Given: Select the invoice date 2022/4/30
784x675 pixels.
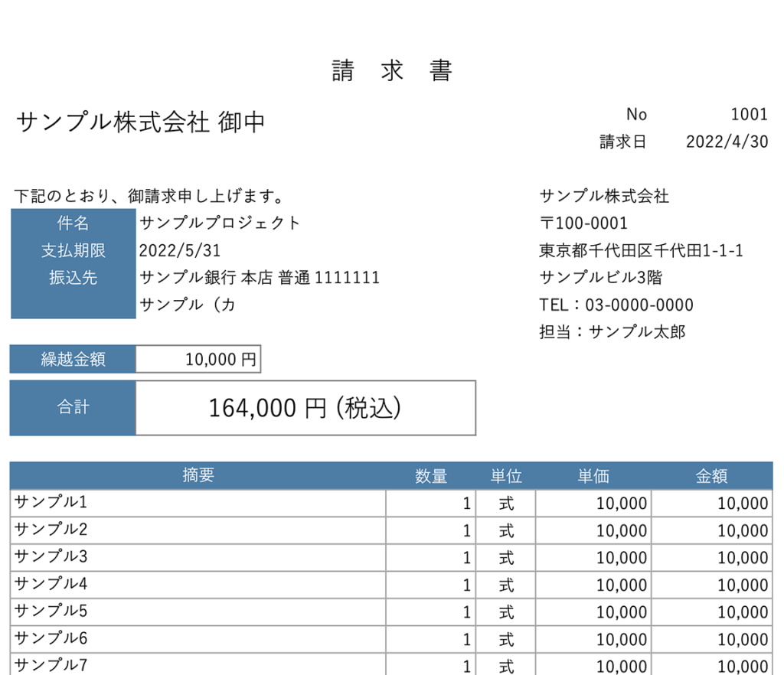Looking at the screenshot, I should click(x=727, y=142).
